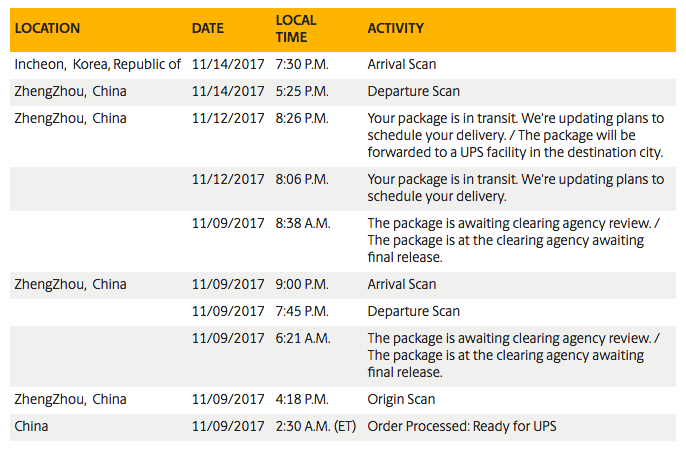Click the Origin Scan activity
This screenshot has height=453, width=686.
(402, 400)
